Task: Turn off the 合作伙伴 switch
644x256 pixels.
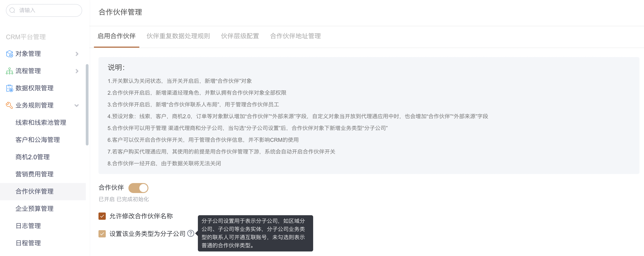Action: tap(138, 188)
